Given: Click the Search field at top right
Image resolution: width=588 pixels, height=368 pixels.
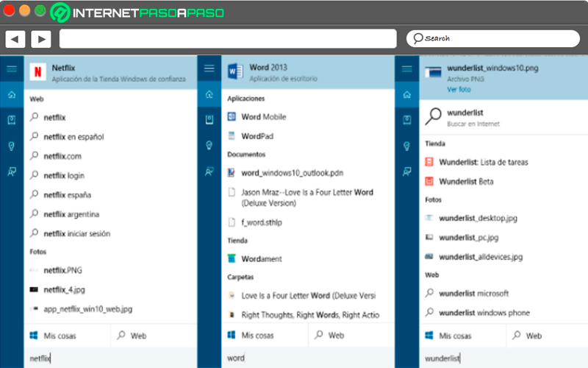Looking at the screenshot, I should coord(493,38).
